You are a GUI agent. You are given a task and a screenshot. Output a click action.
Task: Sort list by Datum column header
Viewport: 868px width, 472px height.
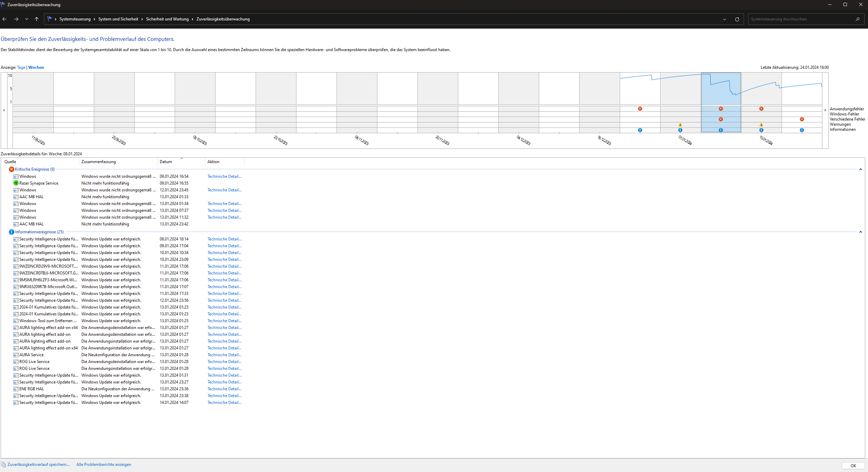(x=166, y=162)
